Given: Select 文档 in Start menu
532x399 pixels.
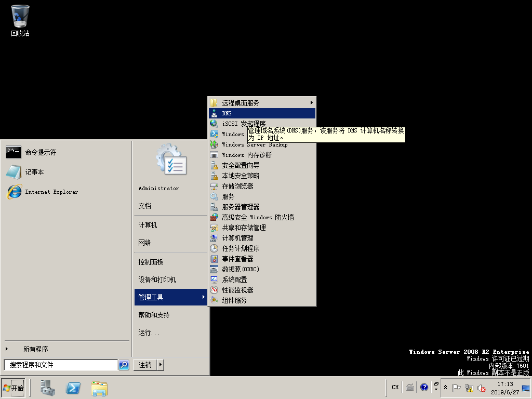Looking at the screenshot, I should coord(145,206).
